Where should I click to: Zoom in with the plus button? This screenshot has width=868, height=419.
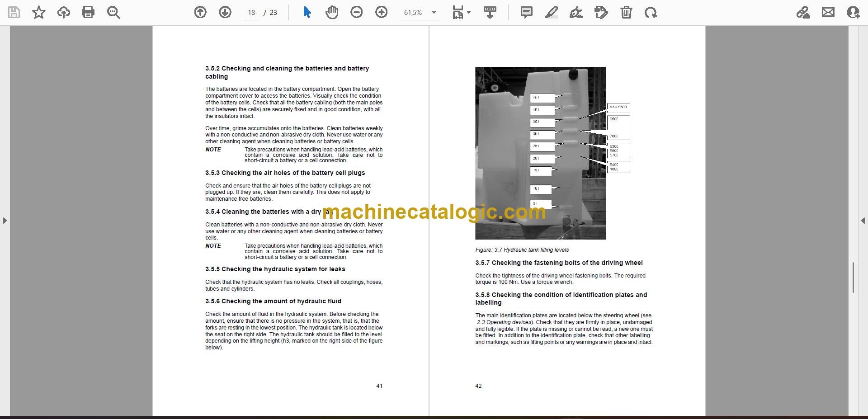point(382,12)
